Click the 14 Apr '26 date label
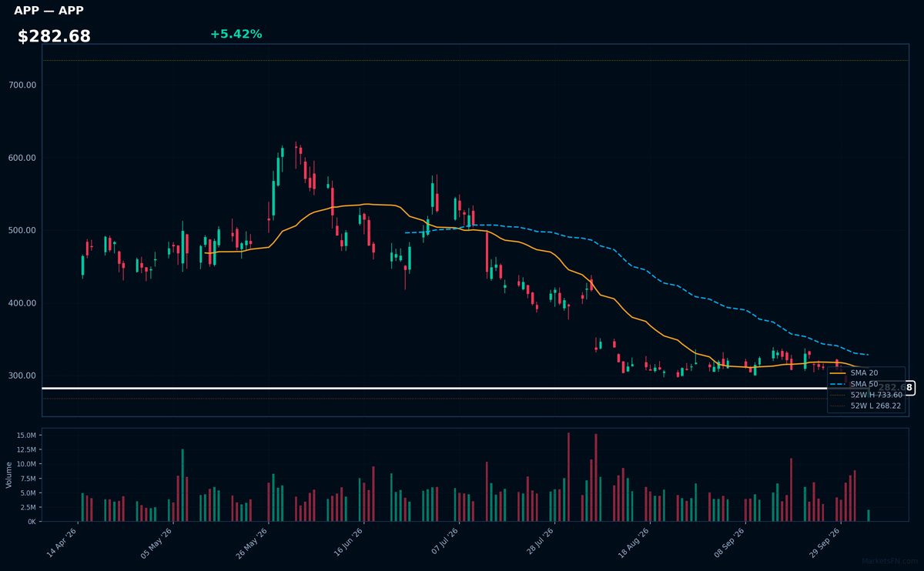Image resolution: width=924 pixels, height=571 pixels. tap(62, 543)
